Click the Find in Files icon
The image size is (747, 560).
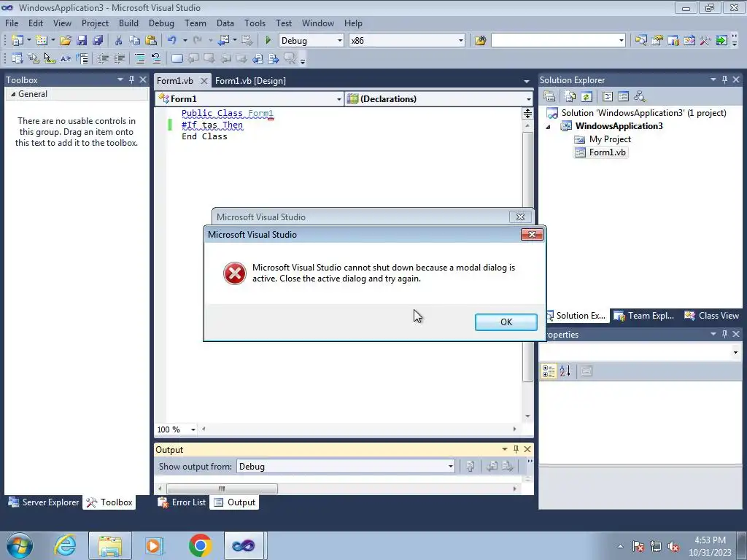click(480, 41)
